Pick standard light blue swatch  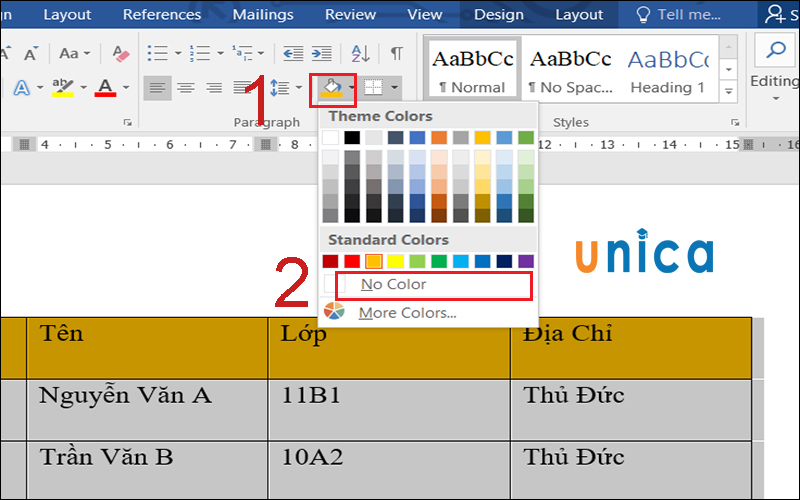point(461,261)
